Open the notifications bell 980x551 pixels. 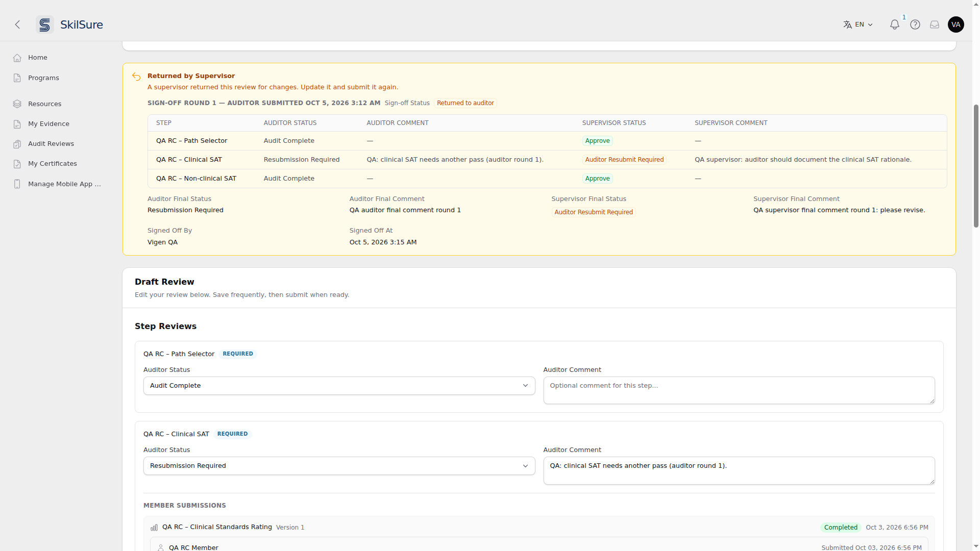click(x=894, y=24)
